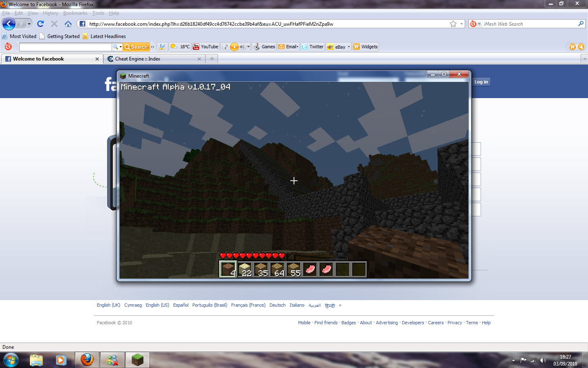Click the toolbar highlighter tool icon

[162, 47]
